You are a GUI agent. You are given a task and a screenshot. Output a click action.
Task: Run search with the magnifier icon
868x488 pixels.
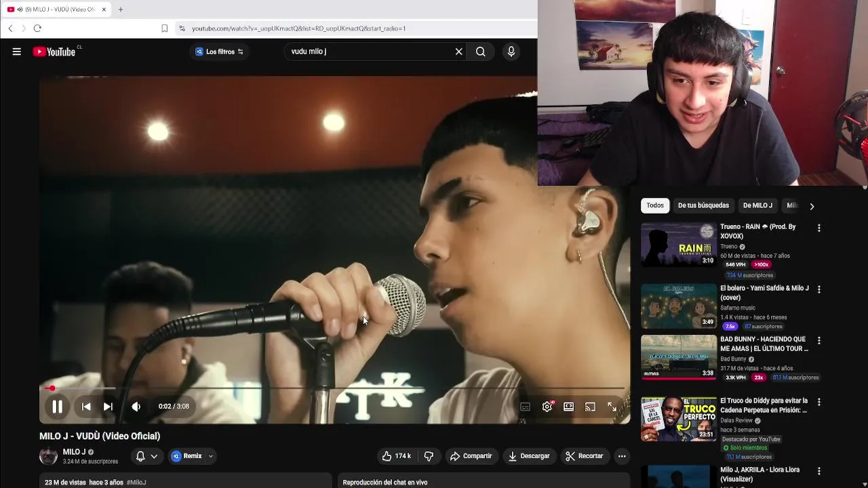point(481,52)
